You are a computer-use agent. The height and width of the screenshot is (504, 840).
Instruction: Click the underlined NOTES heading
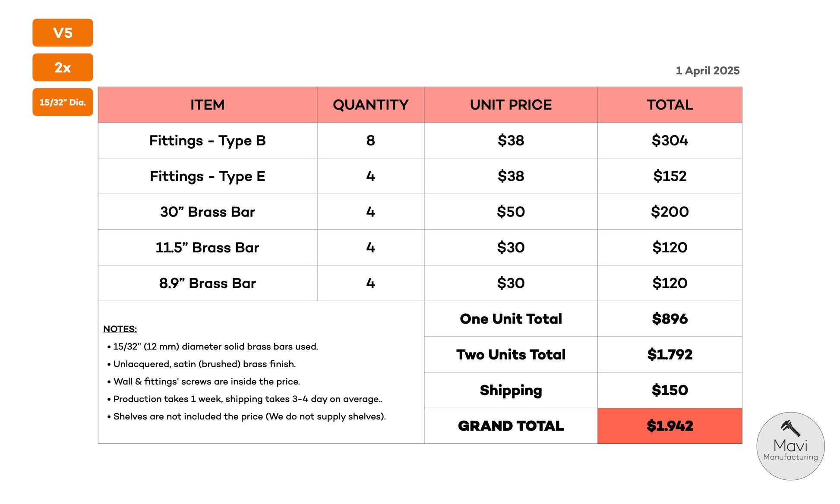click(x=120, y=329)
